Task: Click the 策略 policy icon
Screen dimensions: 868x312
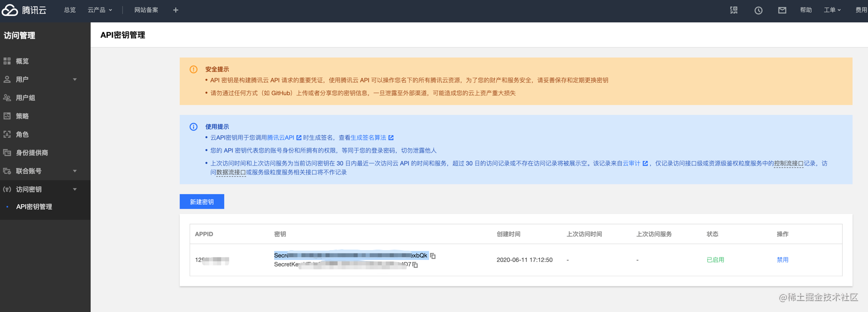Action: pos(7,116)
